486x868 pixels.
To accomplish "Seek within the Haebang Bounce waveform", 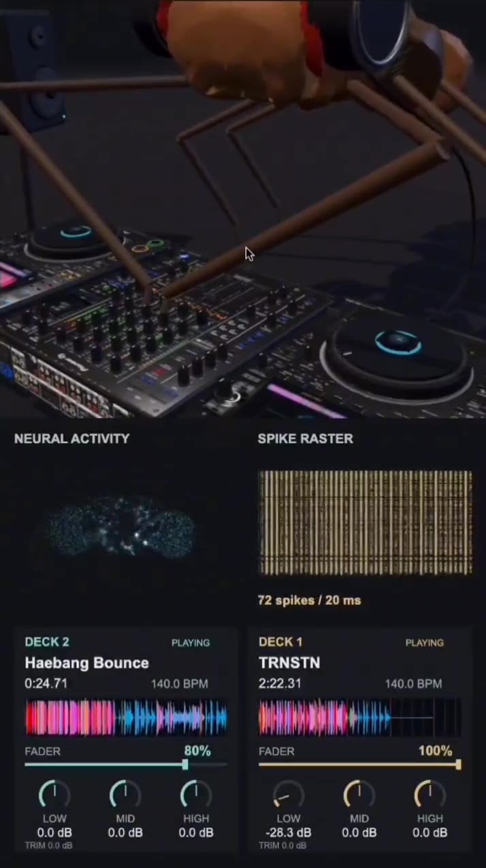I will (126, 718).
